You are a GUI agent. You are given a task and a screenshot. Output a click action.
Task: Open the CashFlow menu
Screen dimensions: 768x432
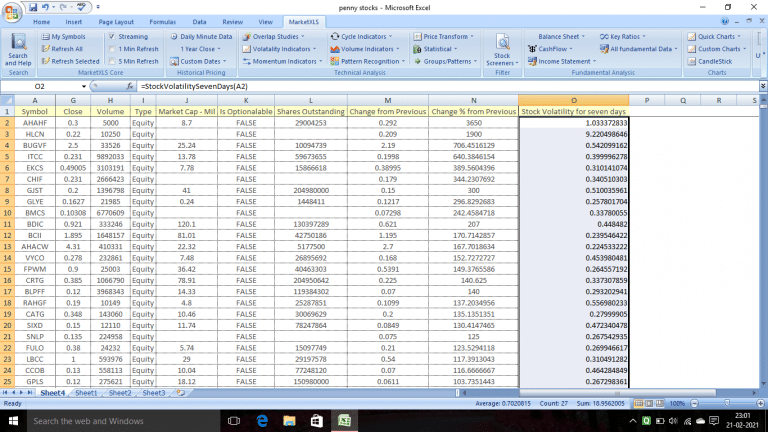pos(550,49)
